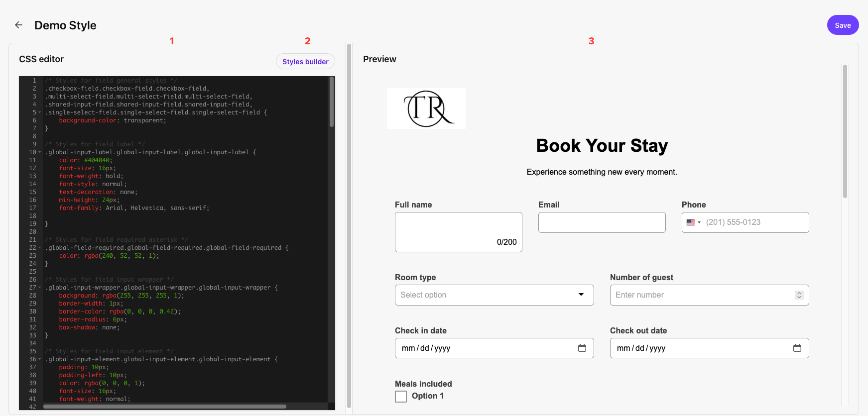Collapse the code fold arrow at line 22
This screenshot has width=868, height=416.
(x=40, y=248)
